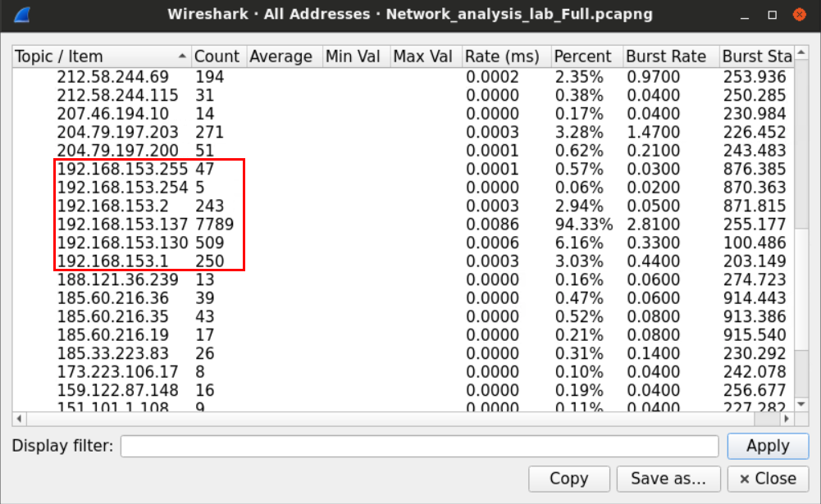This screenshot has height=504, width=821.
Task: Sort by the Count column header
Action: tap(217, 57)
